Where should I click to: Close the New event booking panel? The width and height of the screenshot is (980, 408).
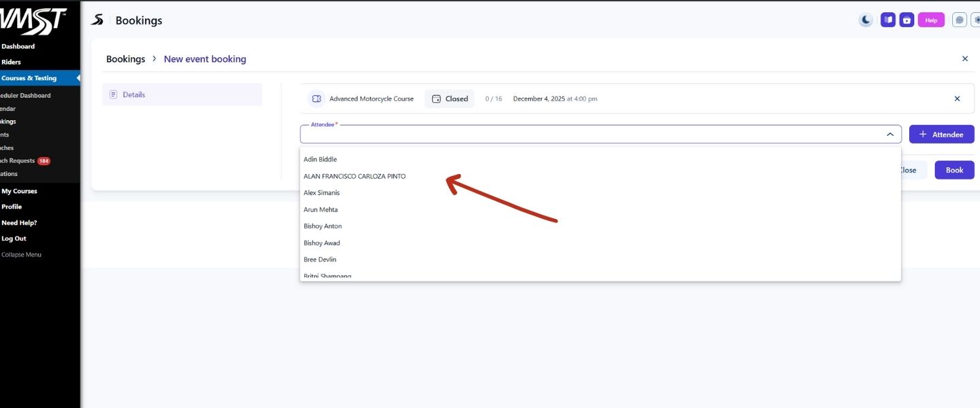click(x=964, y=59)
